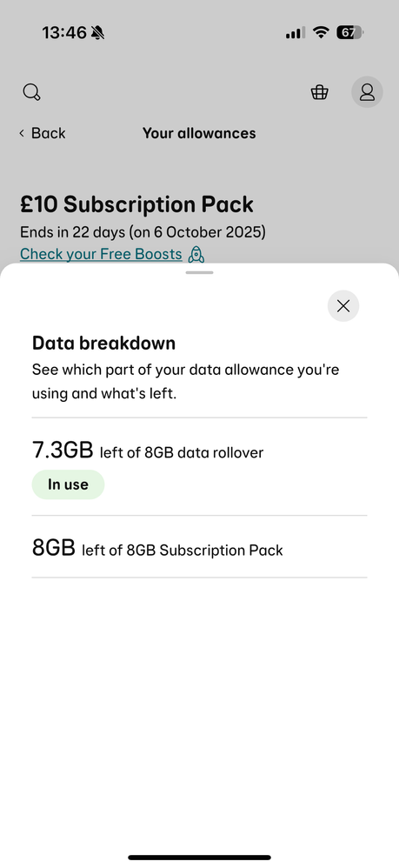Tap the 7.3GB data rollover row
Screen dimensions: 399x868
199,467
